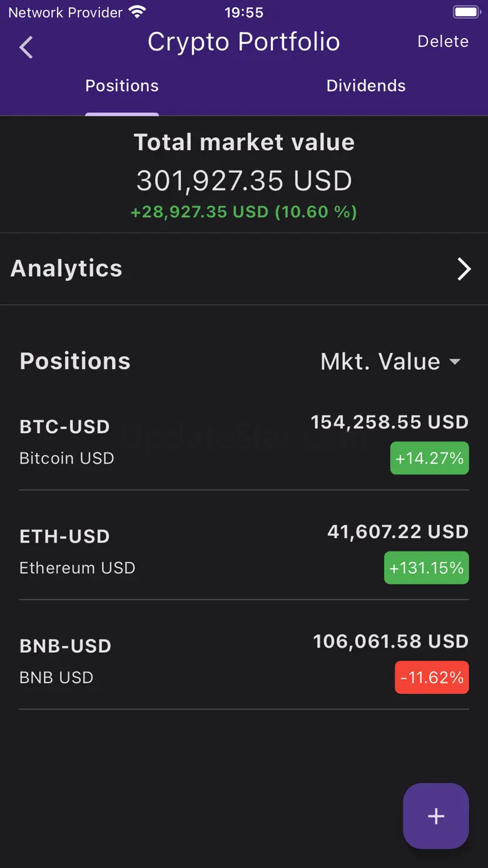Tap the plus add position button
Image resolution: width=488 pixels, height=868 pixels.
(435, 815)
